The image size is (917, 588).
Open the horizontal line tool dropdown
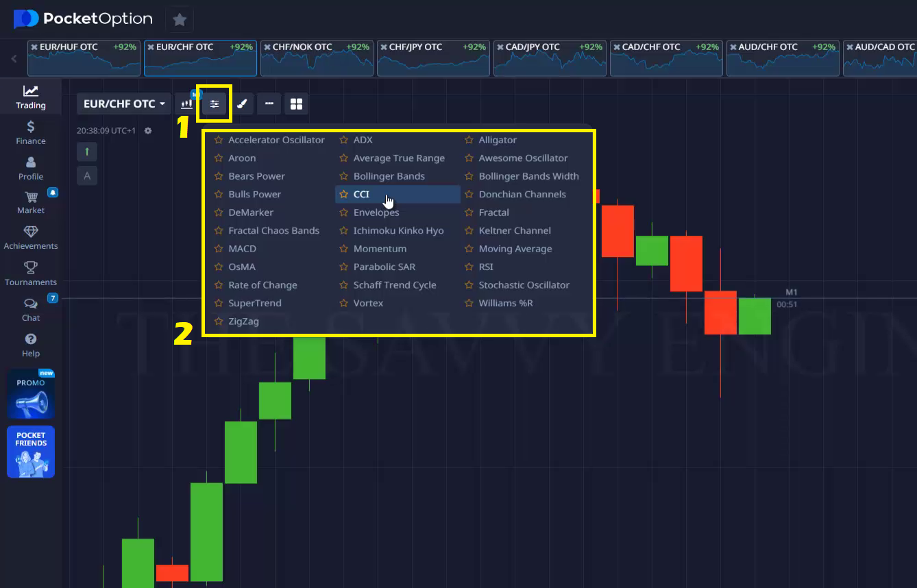point(269,104)
